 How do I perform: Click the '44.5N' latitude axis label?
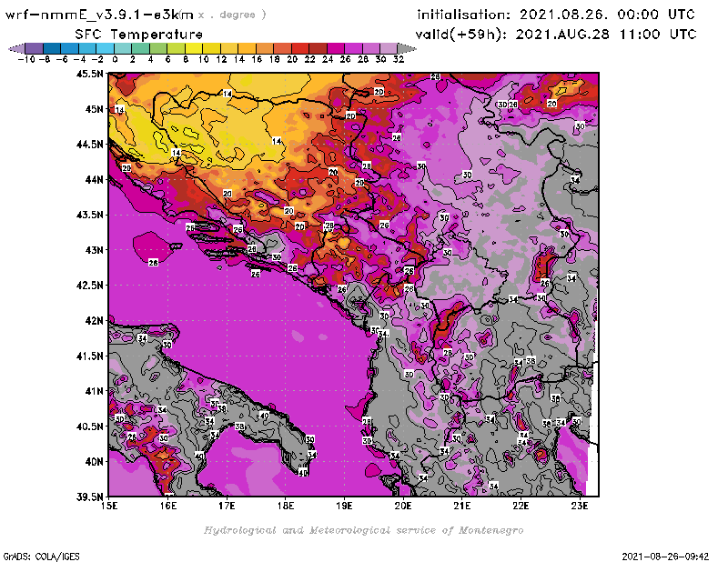pyautogui.click(x=89, y=145)
